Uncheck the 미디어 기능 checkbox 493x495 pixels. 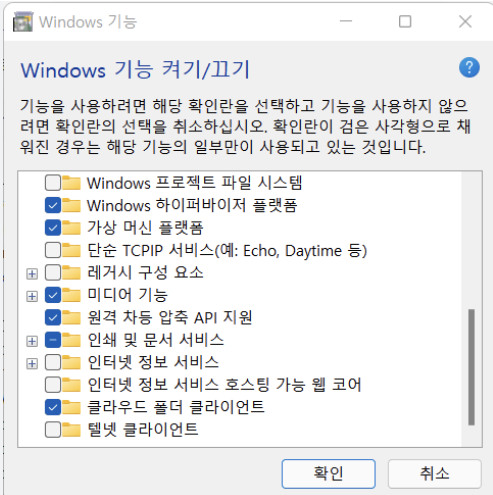click(x=53, y=295)
